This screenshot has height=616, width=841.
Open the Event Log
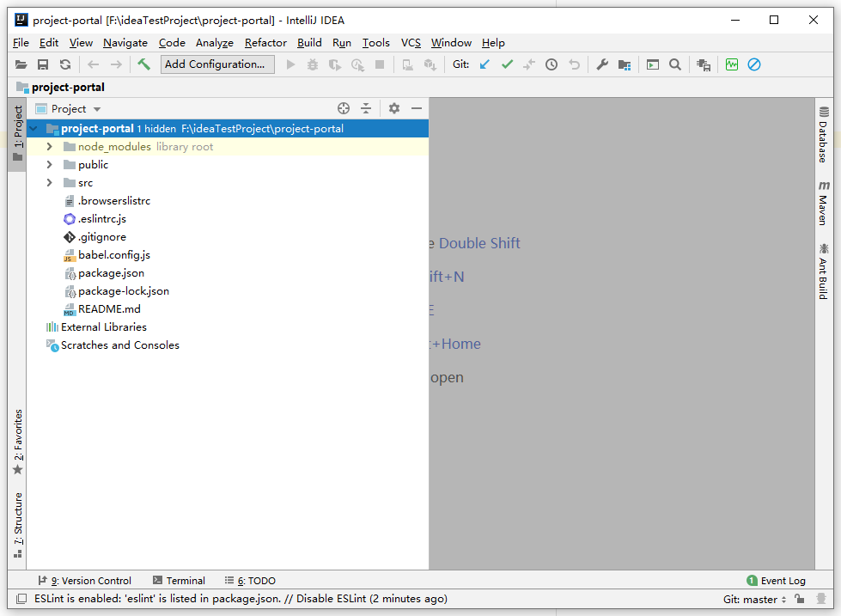coord(776,581)
